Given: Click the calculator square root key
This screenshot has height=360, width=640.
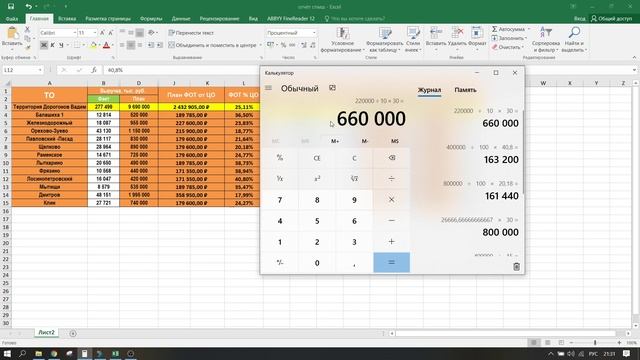Looking at the screenshot, I should (x=354, y=179).
